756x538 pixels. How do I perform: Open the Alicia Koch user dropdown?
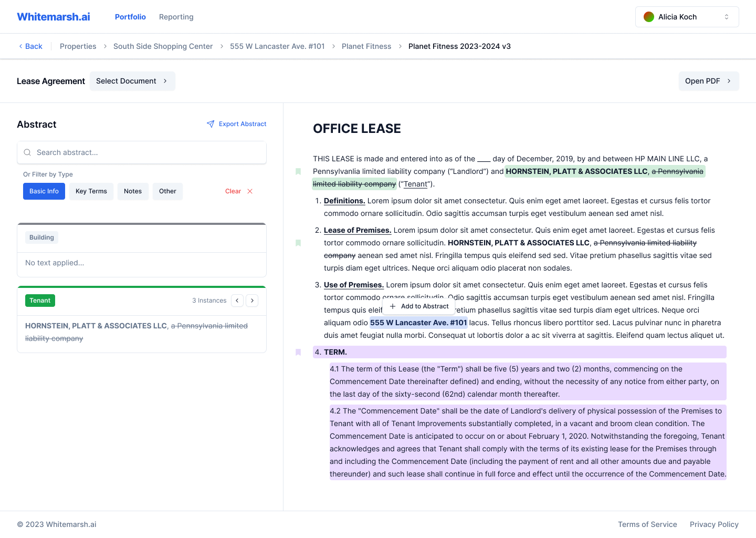[687, 17]
